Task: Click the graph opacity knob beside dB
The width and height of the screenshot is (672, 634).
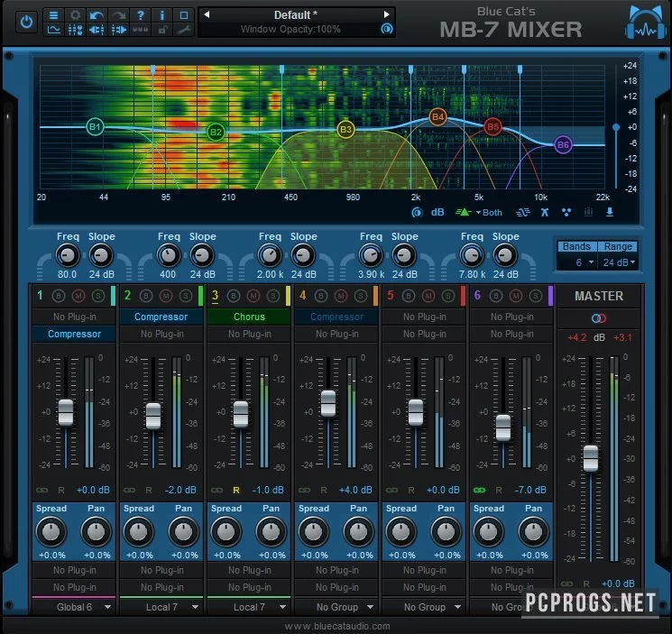Action: point(417,212)
